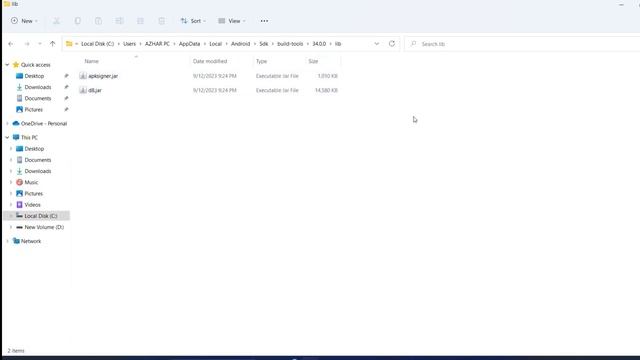Open the View dropdown
Image resolution: width=640 pixels, height=360 pixels.
(x=231, y=21)
